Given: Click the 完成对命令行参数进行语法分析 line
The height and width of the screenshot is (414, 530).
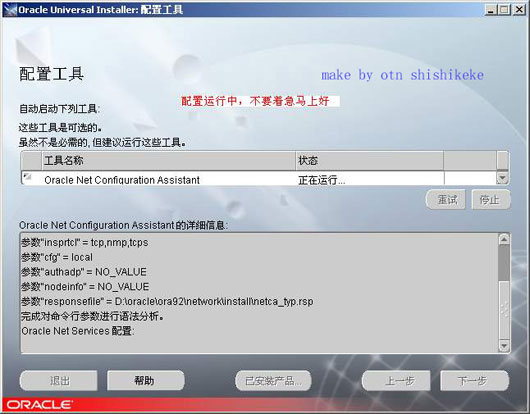Looking at the screenshot, I should tap(93, 316).
